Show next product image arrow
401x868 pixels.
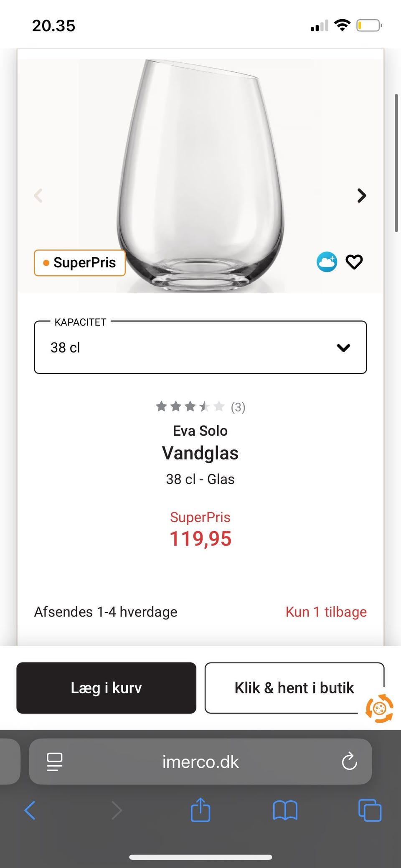coord(362,195)
